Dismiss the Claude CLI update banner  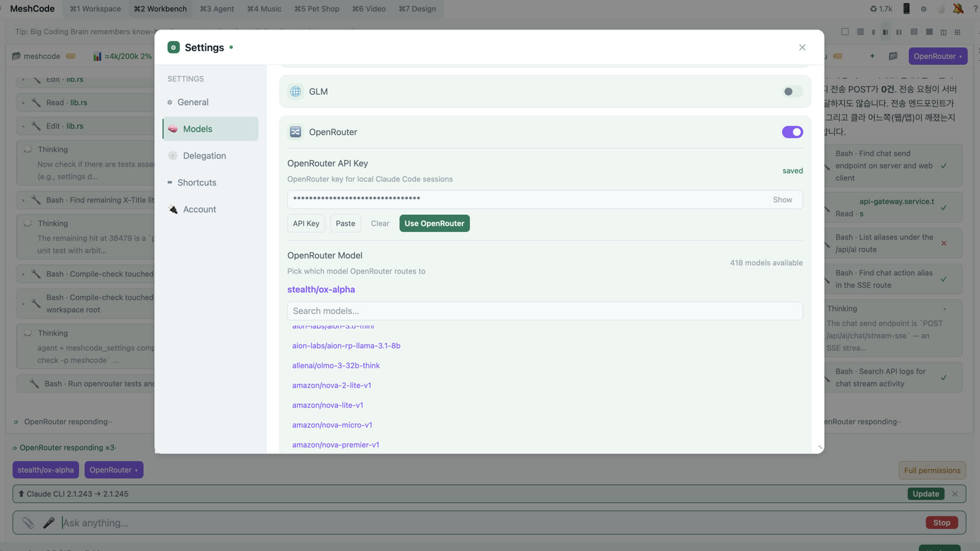click(x=955, y=494)
